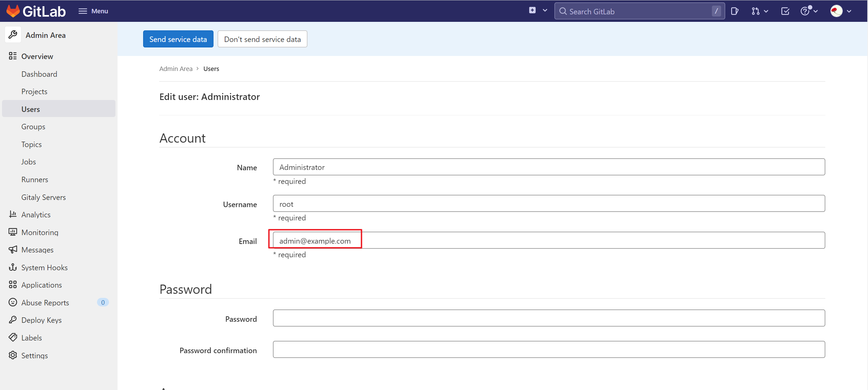Click the Username input field
Viewport: 868px width, 390px height.
(x=549, y=203)
